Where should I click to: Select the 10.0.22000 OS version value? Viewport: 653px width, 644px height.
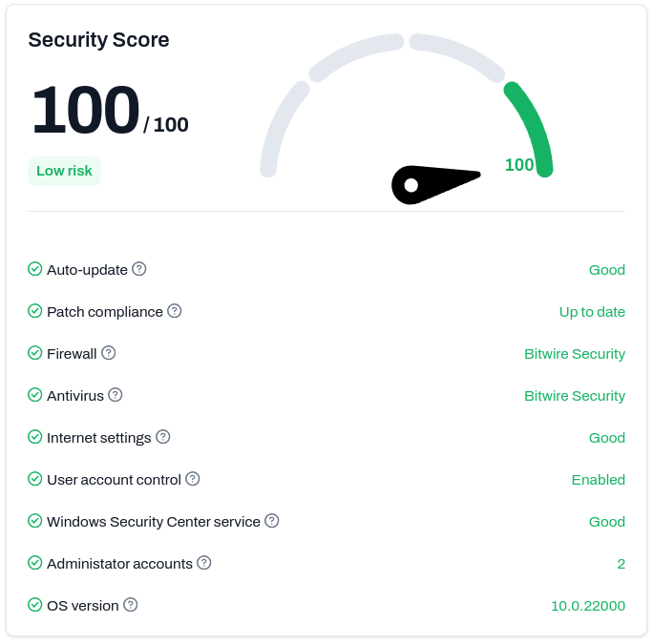pos(588,606)
